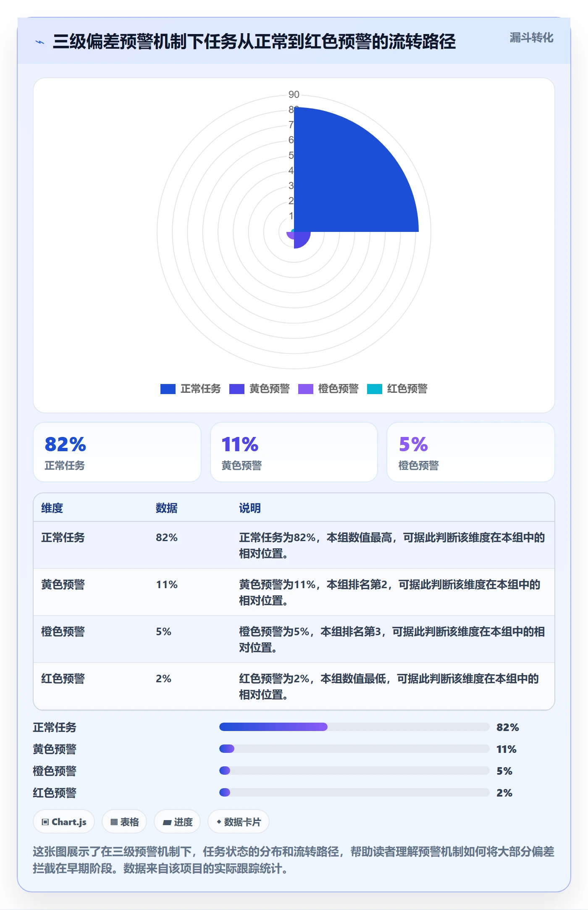The image size is (588, 910).
Task: Click description starting 红色预警为2%
Action: tap(389, 686)
